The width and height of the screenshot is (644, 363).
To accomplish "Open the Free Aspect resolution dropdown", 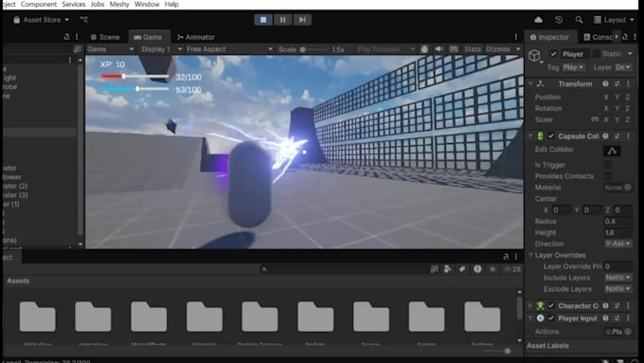I will click(229, 49).
